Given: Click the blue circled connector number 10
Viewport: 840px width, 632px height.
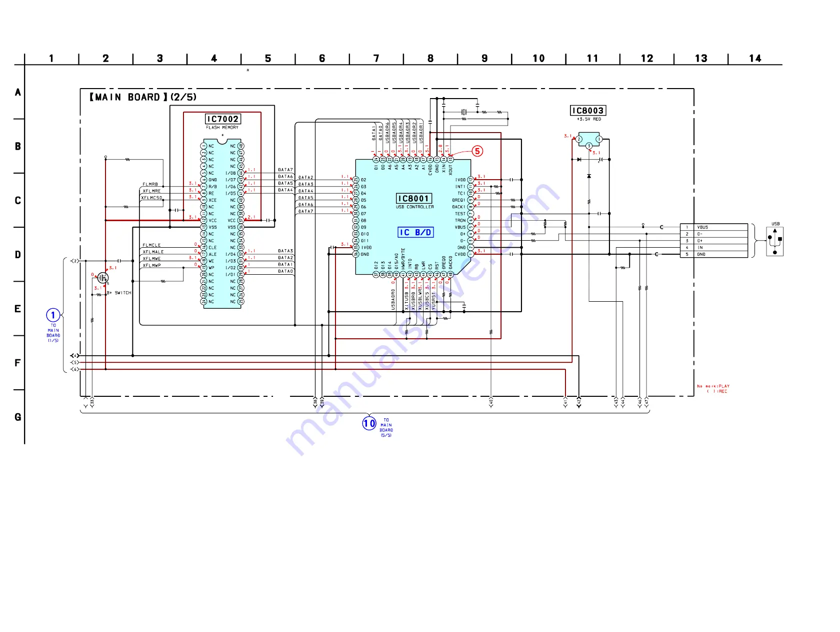Looking at the screenshot, I should (x=369, y=423).
